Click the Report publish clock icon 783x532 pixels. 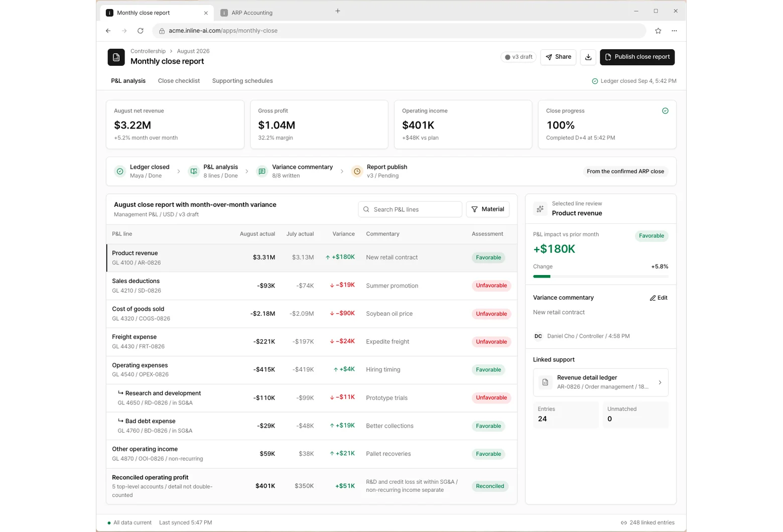(357, 171)
